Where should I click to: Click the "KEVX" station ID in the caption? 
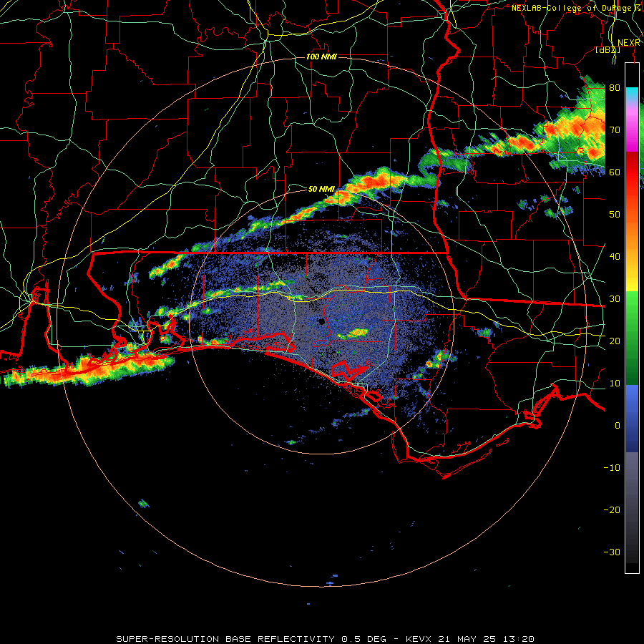(420, 639)
